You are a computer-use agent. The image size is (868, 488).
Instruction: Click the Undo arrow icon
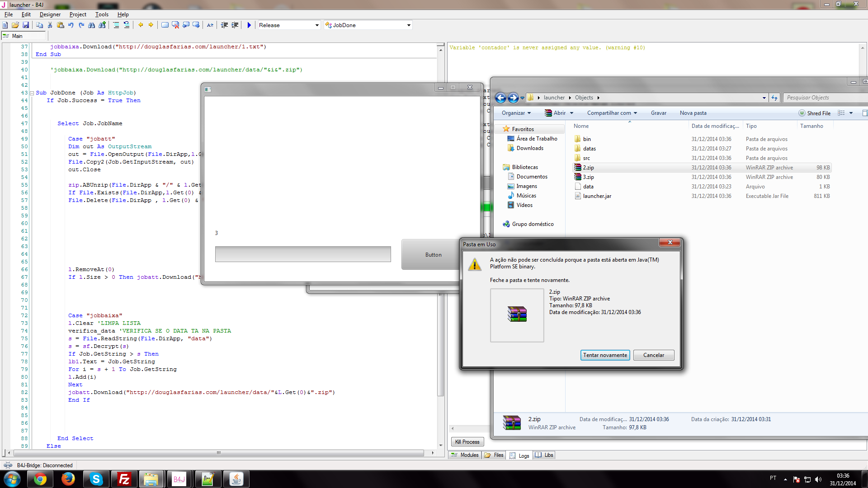(71, 25)
